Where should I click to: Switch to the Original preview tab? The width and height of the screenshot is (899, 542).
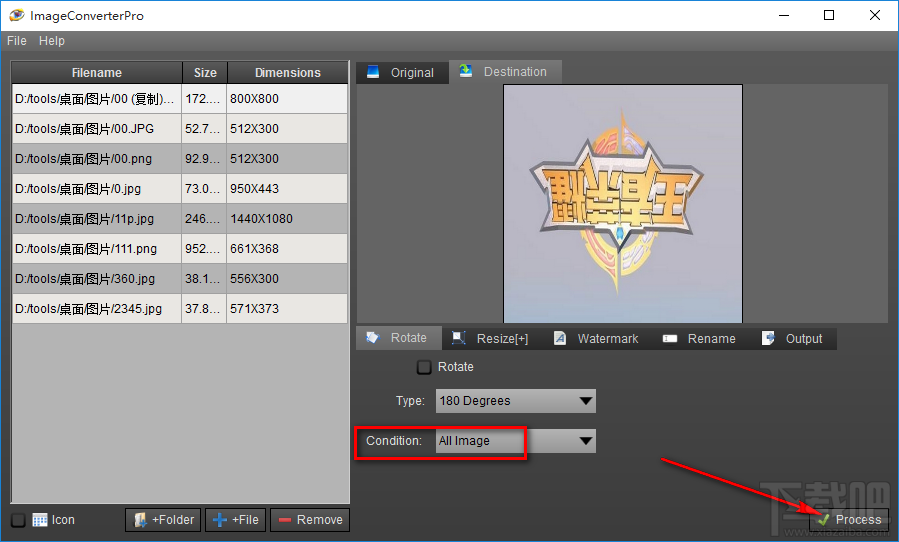click(402, 72)
